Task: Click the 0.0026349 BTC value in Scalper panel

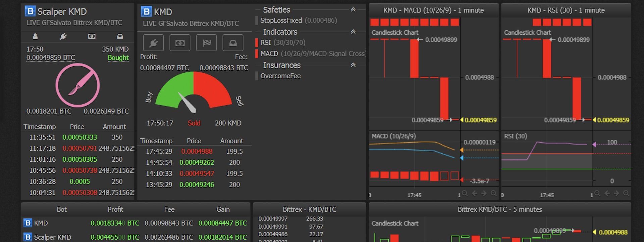Action: [x=106, y=111]
